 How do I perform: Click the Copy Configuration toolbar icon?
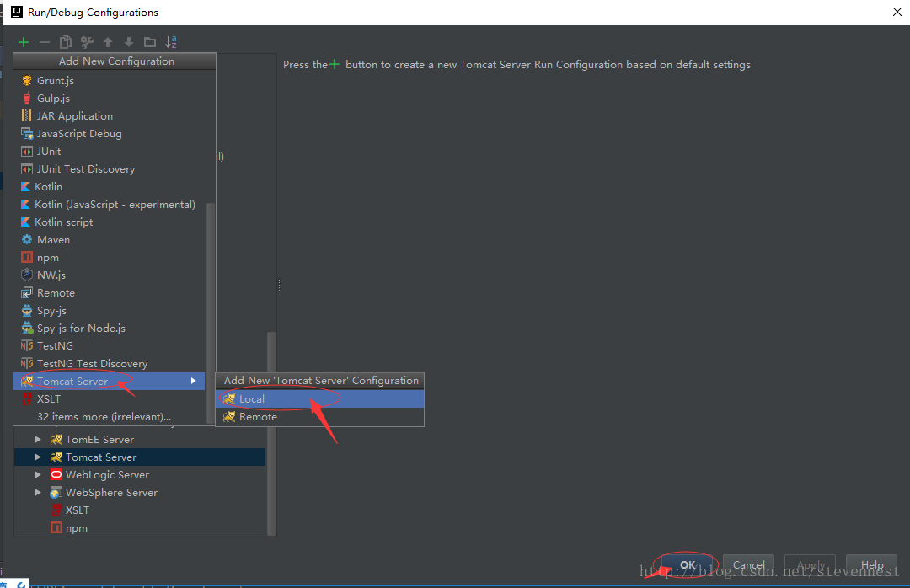66,42
